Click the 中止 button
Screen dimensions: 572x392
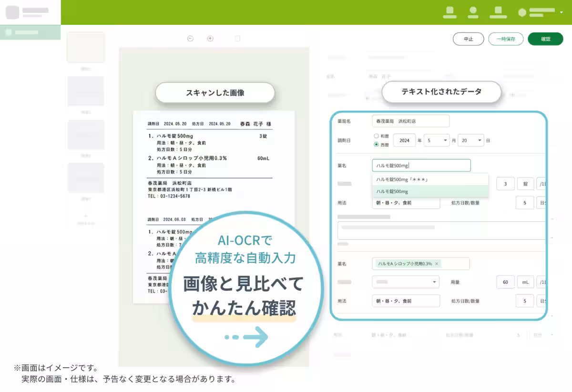(469, 39)
